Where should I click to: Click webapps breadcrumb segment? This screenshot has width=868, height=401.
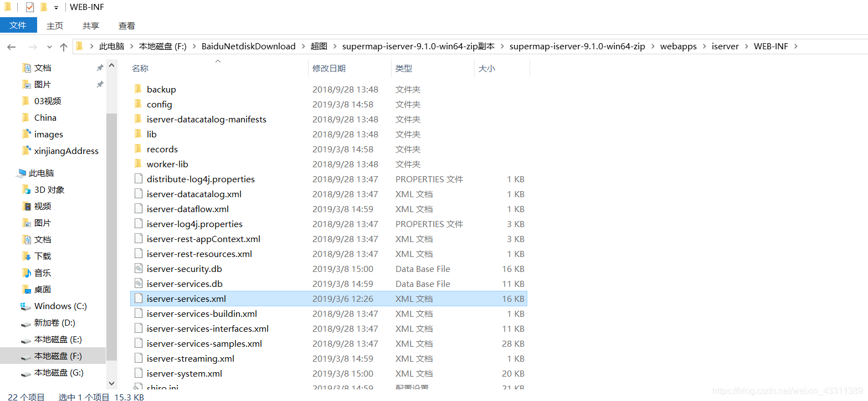[679, 47]
